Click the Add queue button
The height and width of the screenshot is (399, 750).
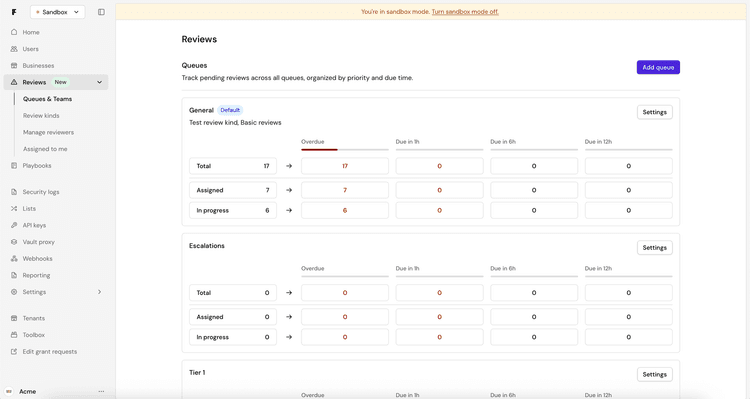pos(658,67)
